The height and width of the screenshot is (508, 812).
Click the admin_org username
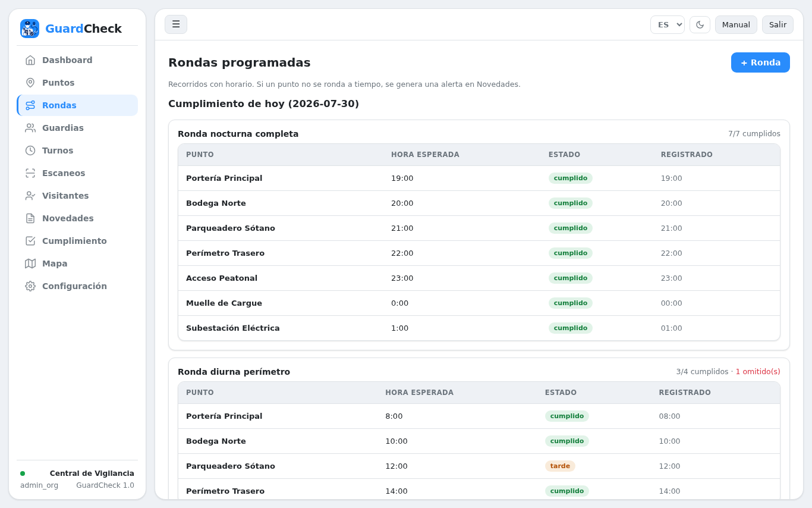click(x=39, y=485)
